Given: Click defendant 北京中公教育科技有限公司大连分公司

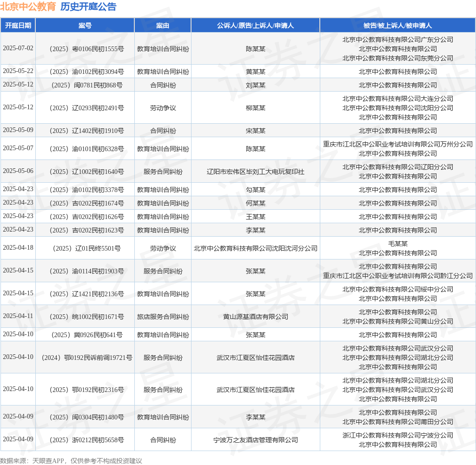Looking at the screenshot, I should point(398,99).
